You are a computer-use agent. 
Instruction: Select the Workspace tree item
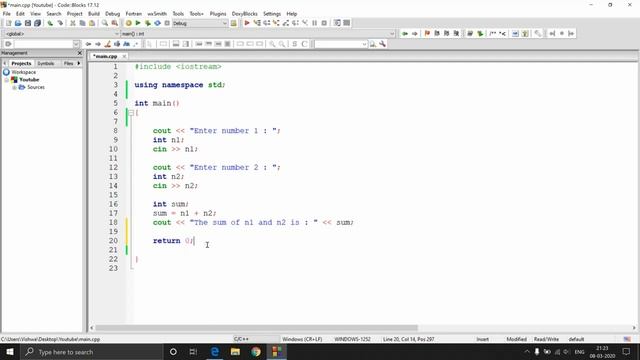23,72
